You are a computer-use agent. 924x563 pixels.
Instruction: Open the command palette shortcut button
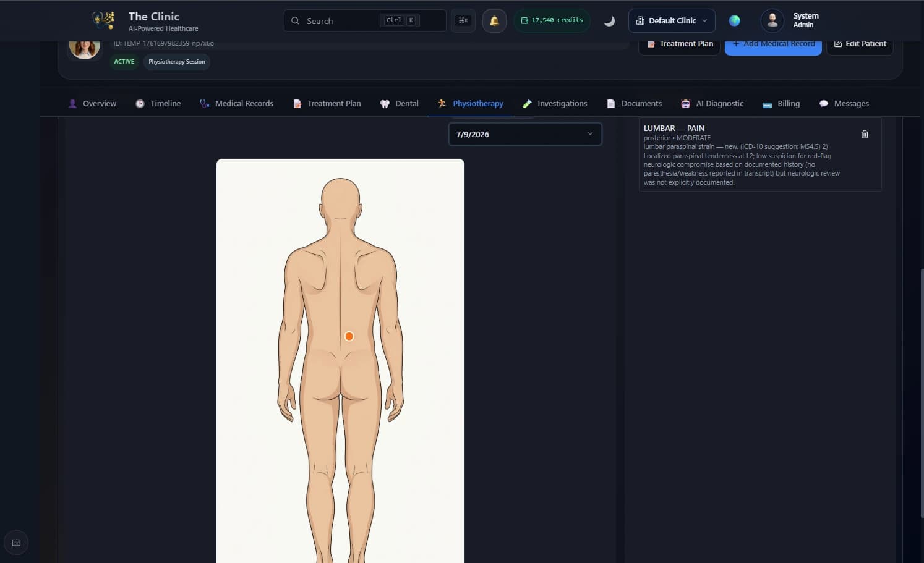coord(463,20)
